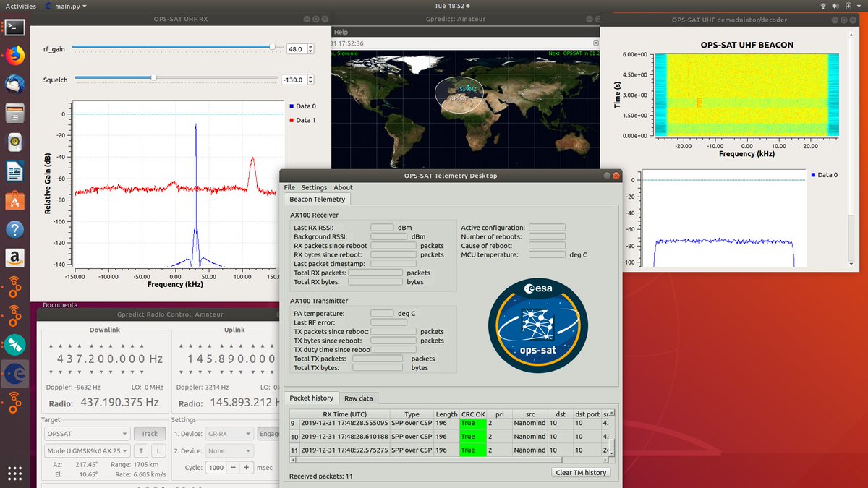Image resolution: width=868 pixels, height=488 pixels.
Task: Open the OPSSAT target dropdown
Action: (87, 434)
